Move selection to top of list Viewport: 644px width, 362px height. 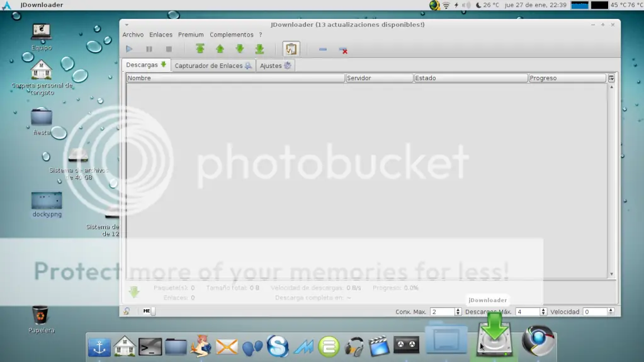coord(200,48)
